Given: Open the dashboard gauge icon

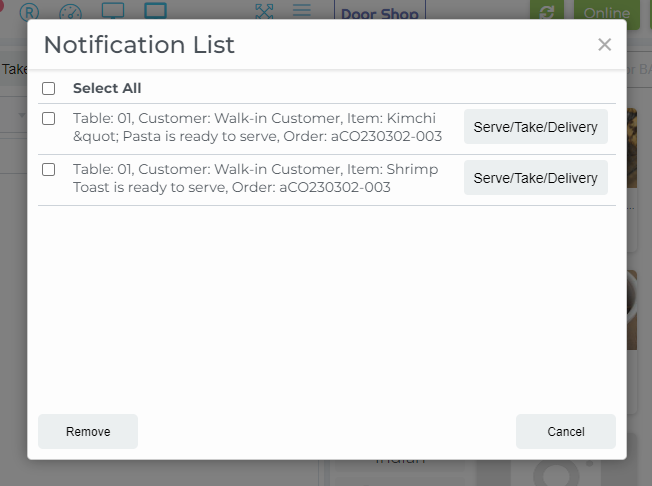Looking at the screenshot, I should [70, 12].
